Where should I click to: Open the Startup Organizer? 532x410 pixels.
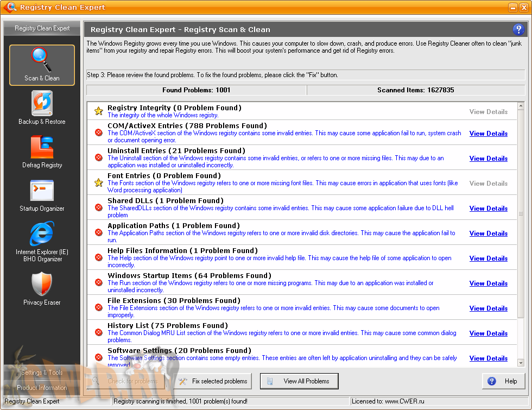tap(42, 195)
